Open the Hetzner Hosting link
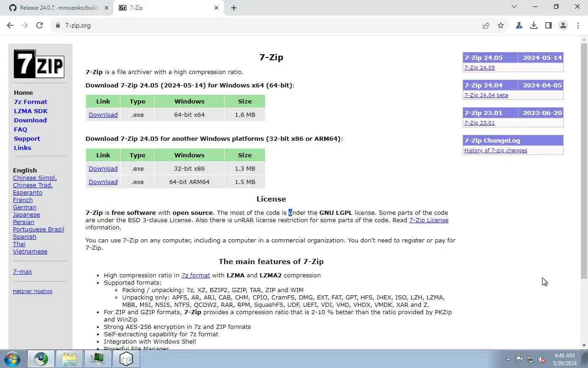 point(33,291)
